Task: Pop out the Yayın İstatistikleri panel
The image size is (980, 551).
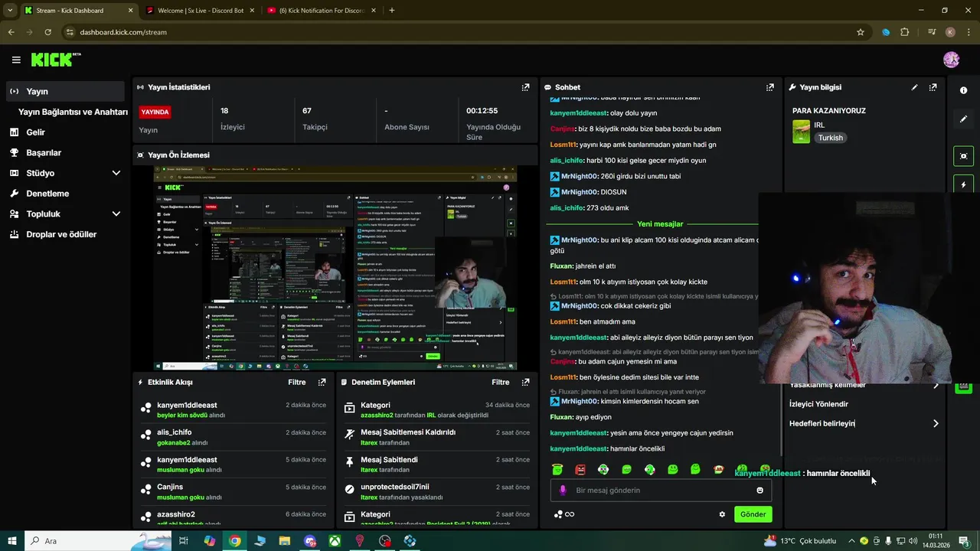Action: pos(525,87)
